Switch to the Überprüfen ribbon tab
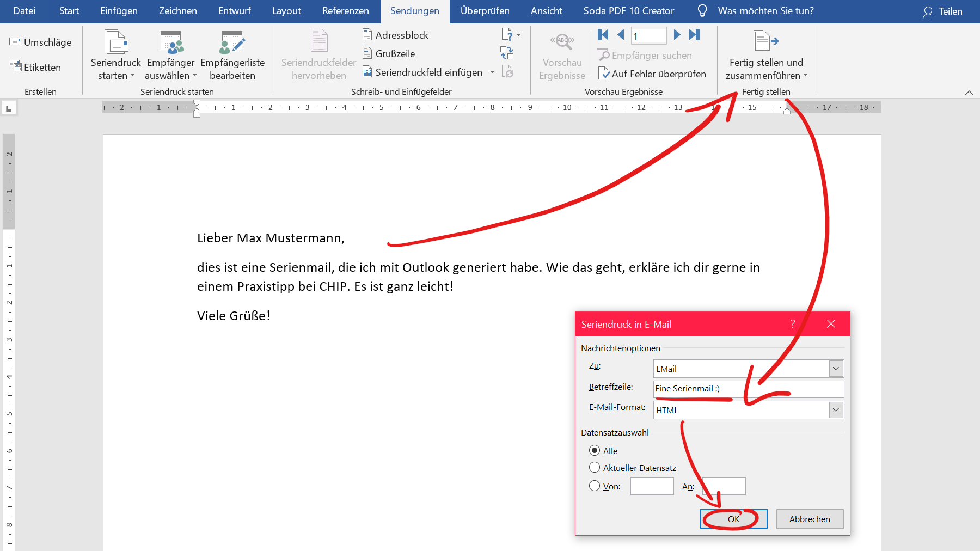The image size is (980, 551). tap(485, 10)
